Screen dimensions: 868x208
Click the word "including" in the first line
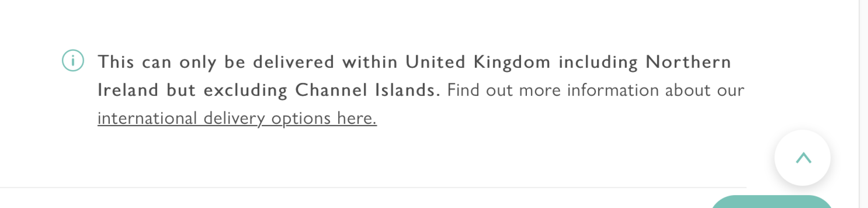[598, 62]
